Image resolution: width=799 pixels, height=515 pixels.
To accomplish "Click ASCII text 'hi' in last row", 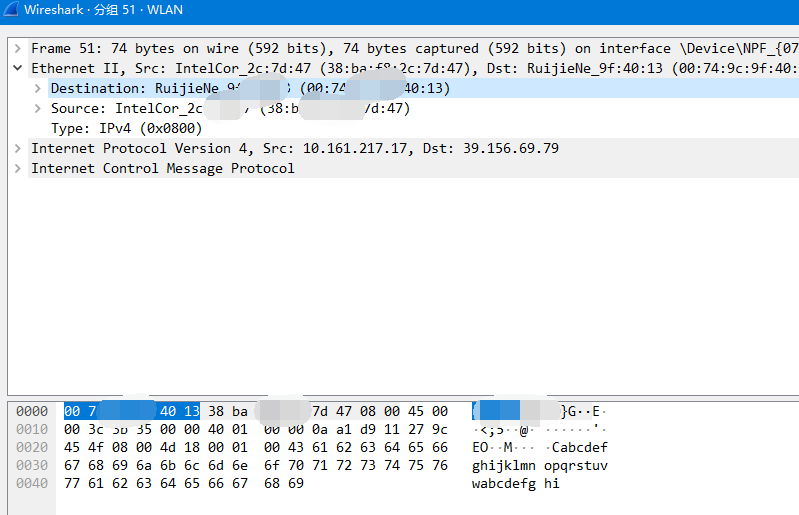I will coord(551,483).
